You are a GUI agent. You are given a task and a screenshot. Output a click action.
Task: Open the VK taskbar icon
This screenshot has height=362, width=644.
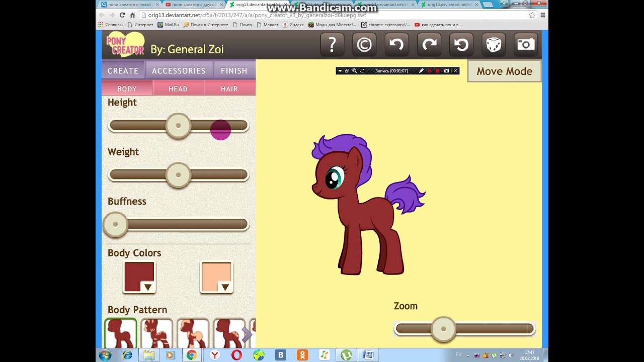coord(281,355)
